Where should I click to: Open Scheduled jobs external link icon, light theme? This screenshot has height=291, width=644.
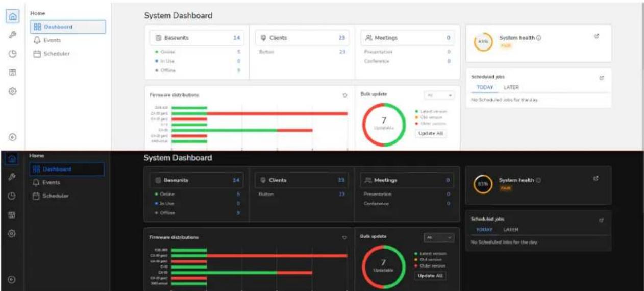click(x=602, y=78)
